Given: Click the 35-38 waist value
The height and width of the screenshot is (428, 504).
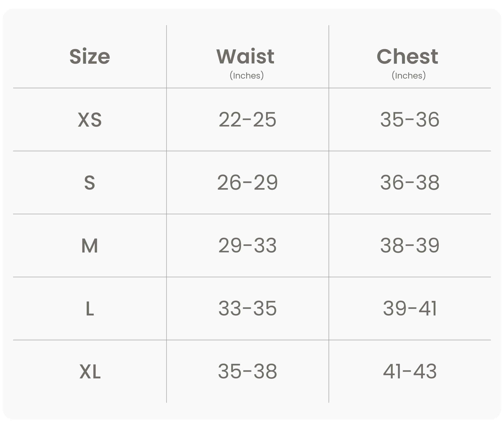Looking at the screenshot, I should click(x=247, y=371).
